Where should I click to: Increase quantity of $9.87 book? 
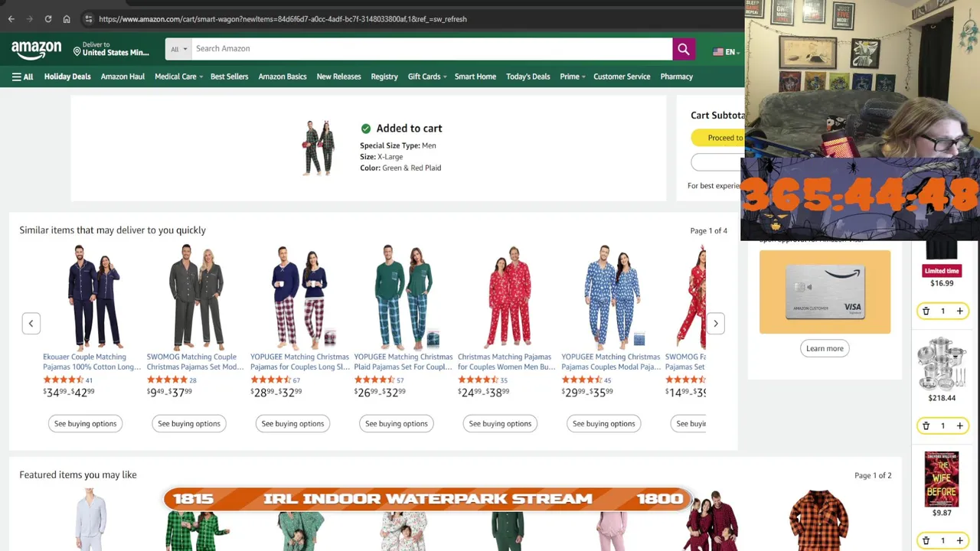(959, 540)
